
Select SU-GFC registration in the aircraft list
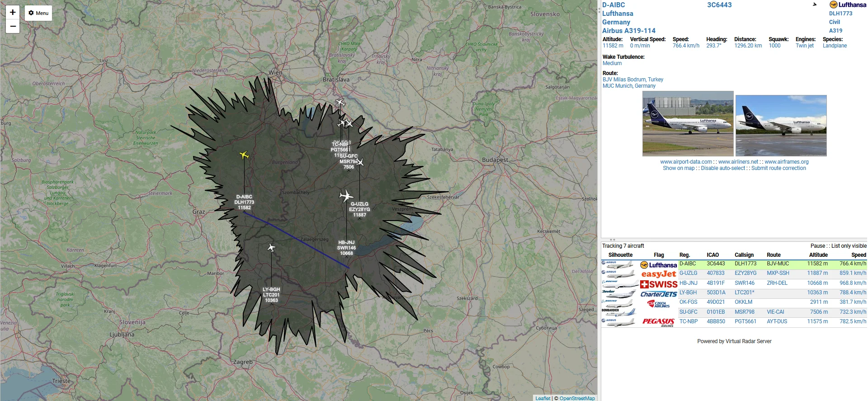pos(688,312)
